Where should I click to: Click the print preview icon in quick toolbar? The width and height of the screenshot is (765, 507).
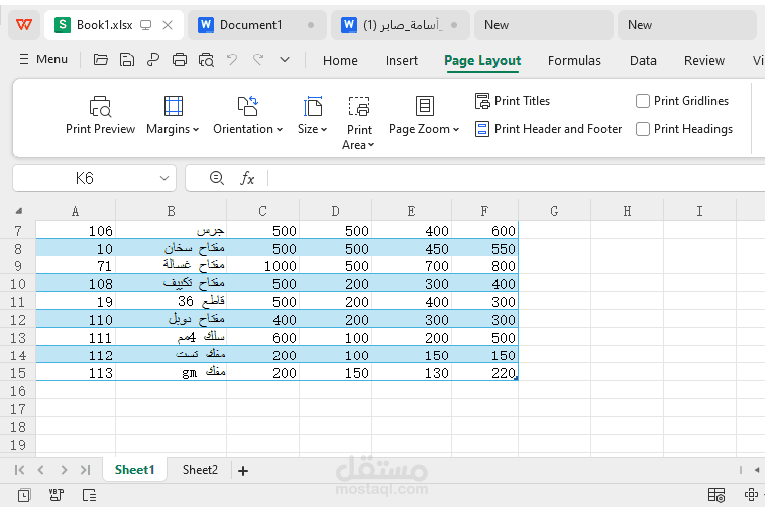coord(206,60)
